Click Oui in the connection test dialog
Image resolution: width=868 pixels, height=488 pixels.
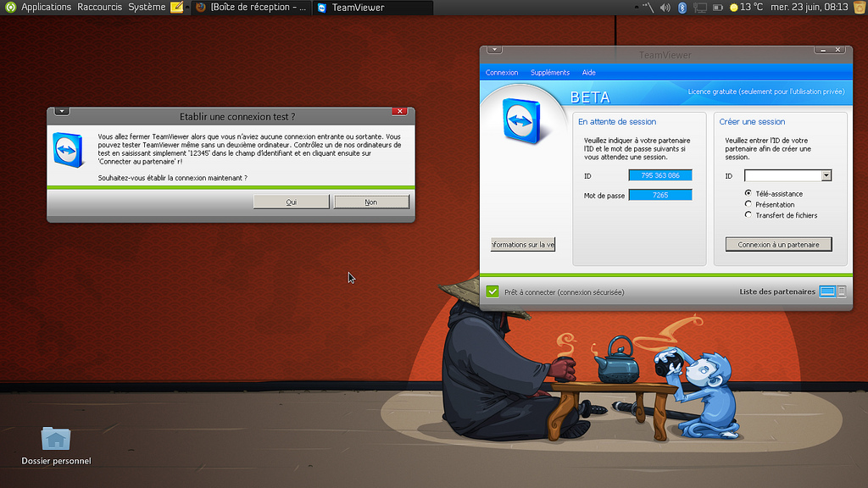[x=292, y=202]
